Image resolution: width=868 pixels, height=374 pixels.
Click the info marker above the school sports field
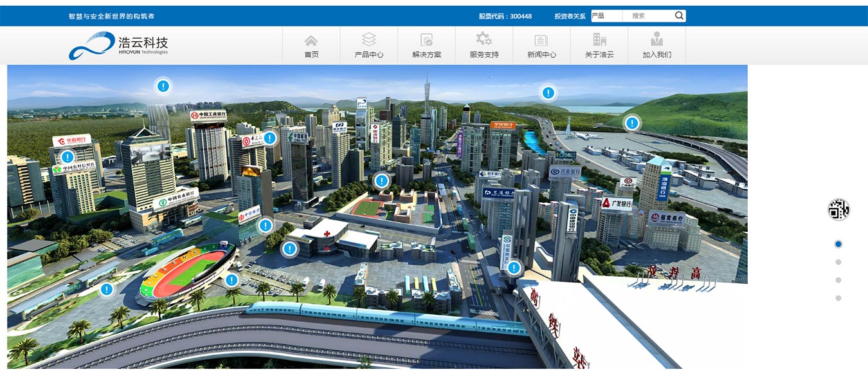382,181
